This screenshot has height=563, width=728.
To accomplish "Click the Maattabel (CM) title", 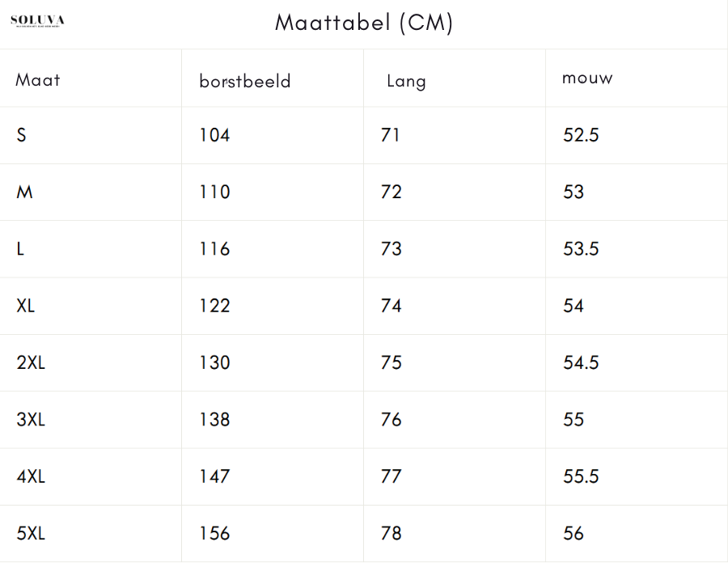I will click(363, 23).
